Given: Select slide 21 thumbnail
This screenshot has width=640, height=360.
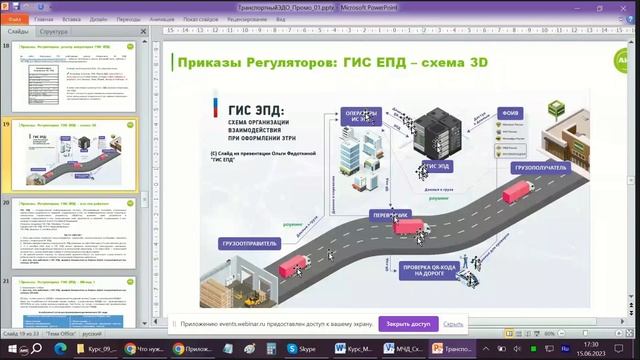Looking at the screenshot, I should [x=73, y=302].
